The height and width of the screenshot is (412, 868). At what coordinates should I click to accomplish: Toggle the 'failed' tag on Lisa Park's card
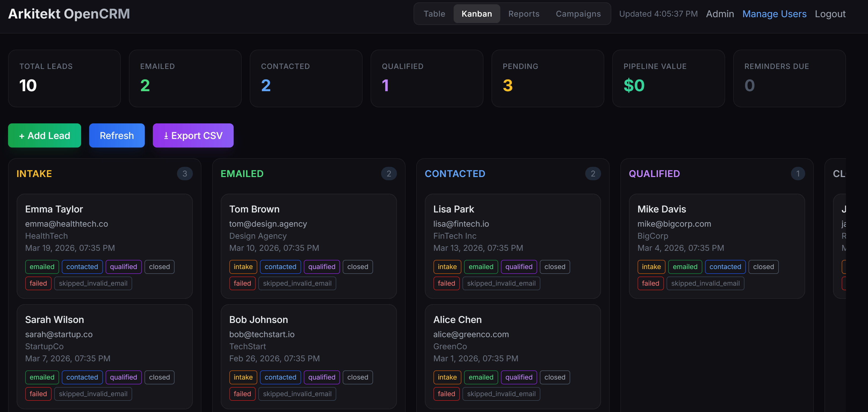[446, 283]
